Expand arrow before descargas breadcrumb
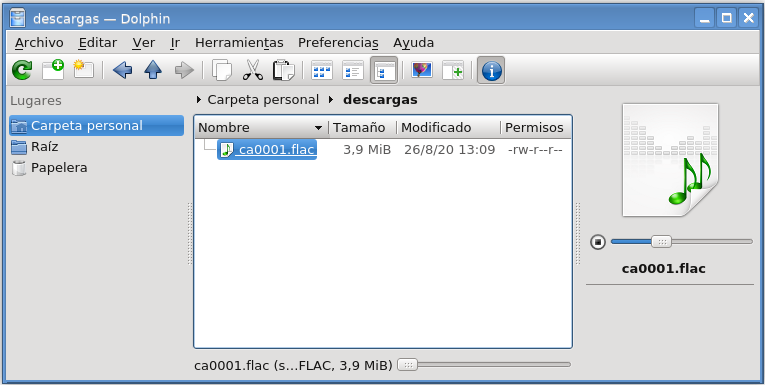This screenshot has height=385, width=765. pos(331,100)
